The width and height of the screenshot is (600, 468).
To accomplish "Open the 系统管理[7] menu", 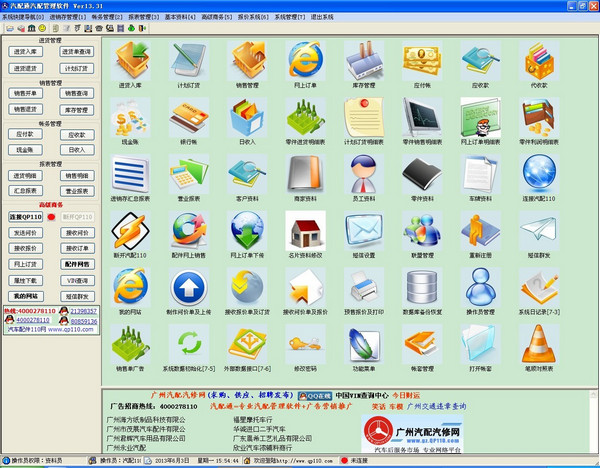I will tap(290, 17).
